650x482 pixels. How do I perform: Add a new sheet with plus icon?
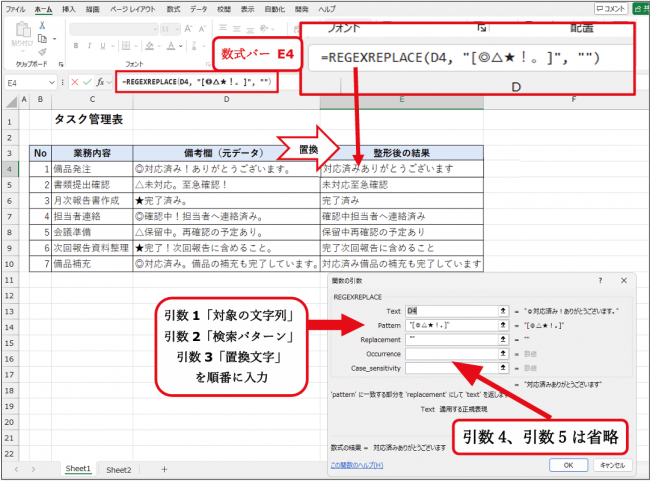point(164,469)
